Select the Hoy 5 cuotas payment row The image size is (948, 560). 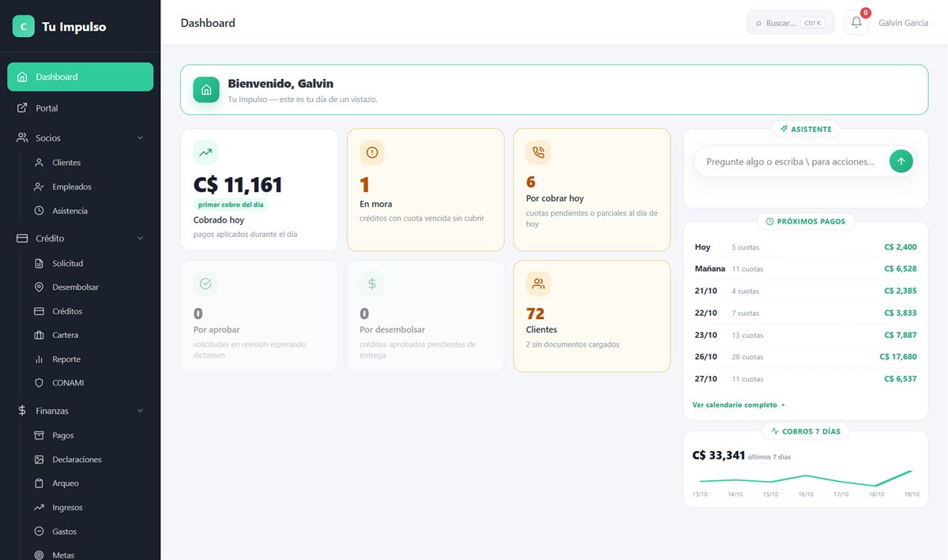pyautogui.click(x=806, y=247)
